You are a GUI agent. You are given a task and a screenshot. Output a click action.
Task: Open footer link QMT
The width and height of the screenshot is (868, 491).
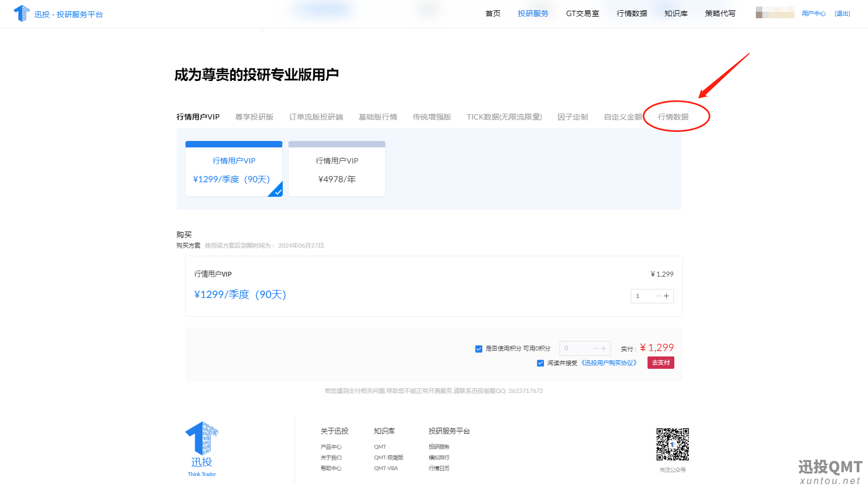(380, 447)
